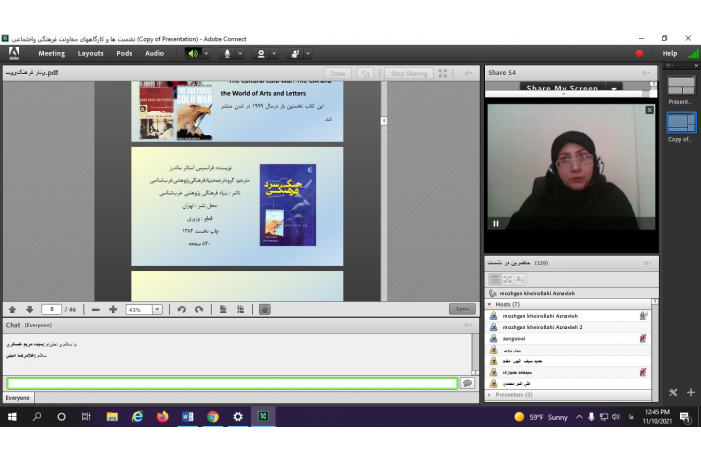The image size is (701, 460).
Task: Click the green connection status bars
Action: pyautogui.click(x=693, y=54)
